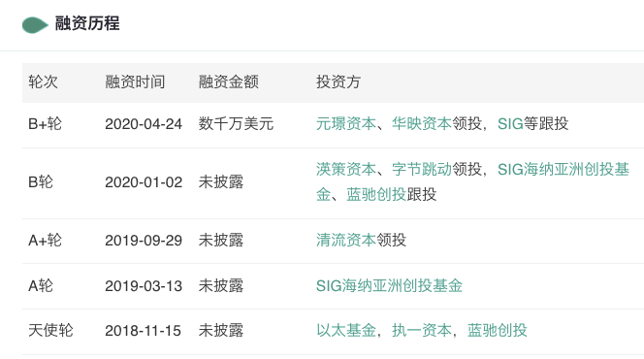Click the 融资金额 column header
The image size is (644, 359).
228,82
